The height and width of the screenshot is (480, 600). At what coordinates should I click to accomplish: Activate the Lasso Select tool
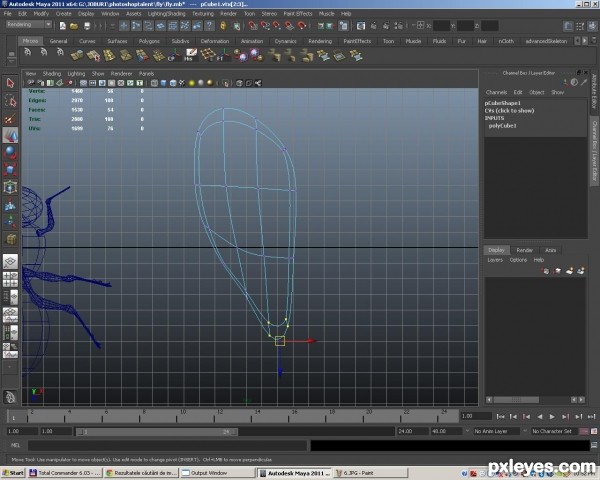(10, 101)
